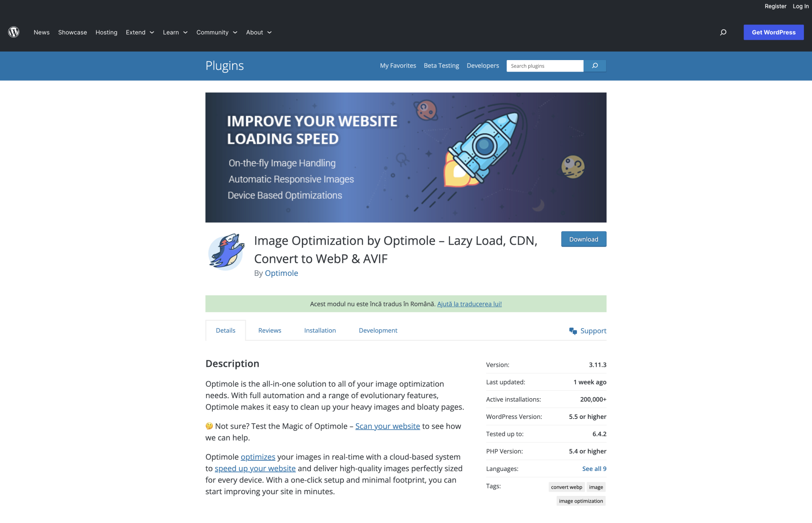The height and width of the screenshot is (523, 812).
Task: Click the Beta Testing menu icon tab
Action: 441,66
